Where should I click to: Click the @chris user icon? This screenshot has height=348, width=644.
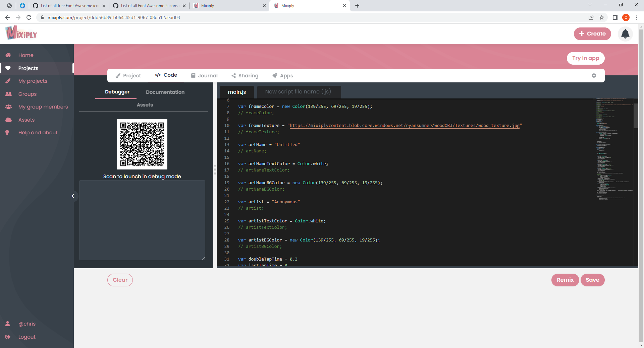pos(8,324)
